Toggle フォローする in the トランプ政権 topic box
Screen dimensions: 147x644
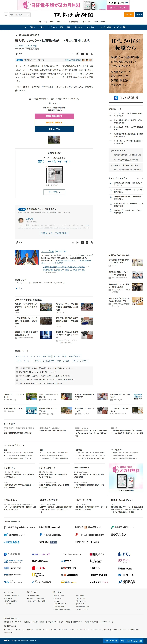point(61,251)
